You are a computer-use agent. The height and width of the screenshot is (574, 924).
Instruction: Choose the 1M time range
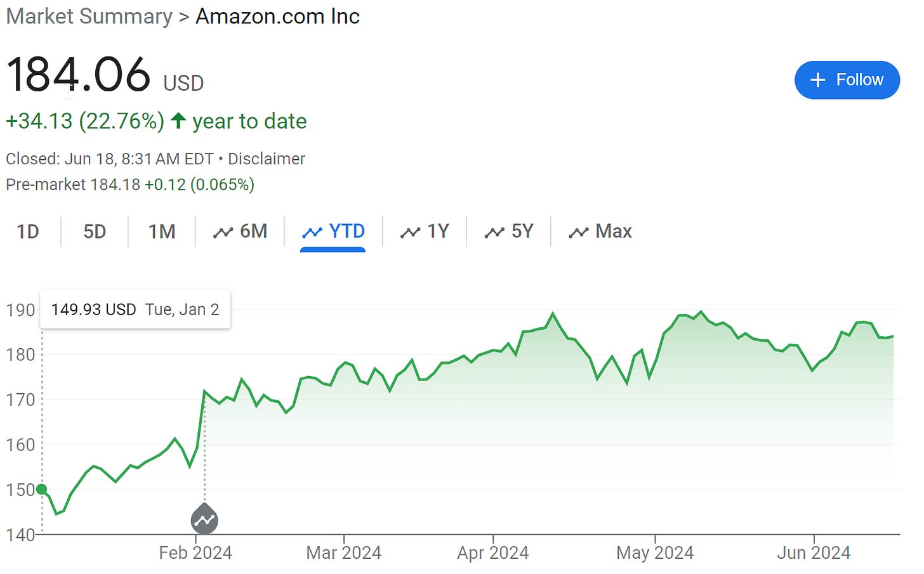click(162, 232)
